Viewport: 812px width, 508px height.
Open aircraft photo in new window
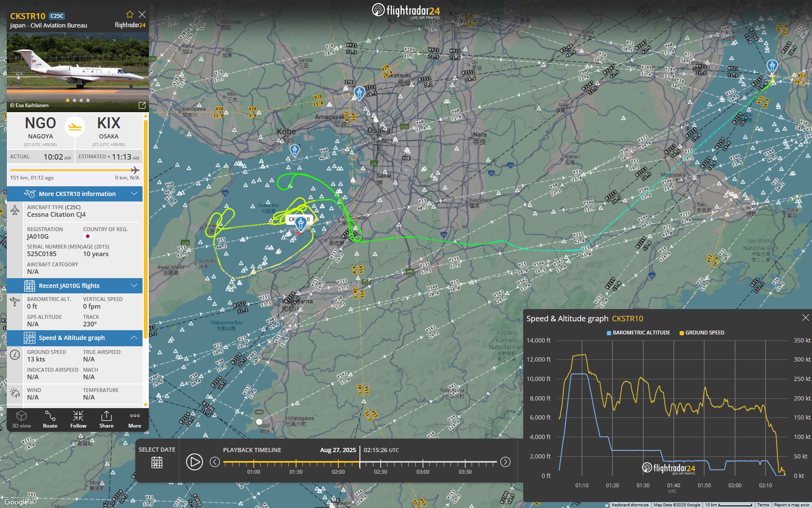(x=142, y=105)
